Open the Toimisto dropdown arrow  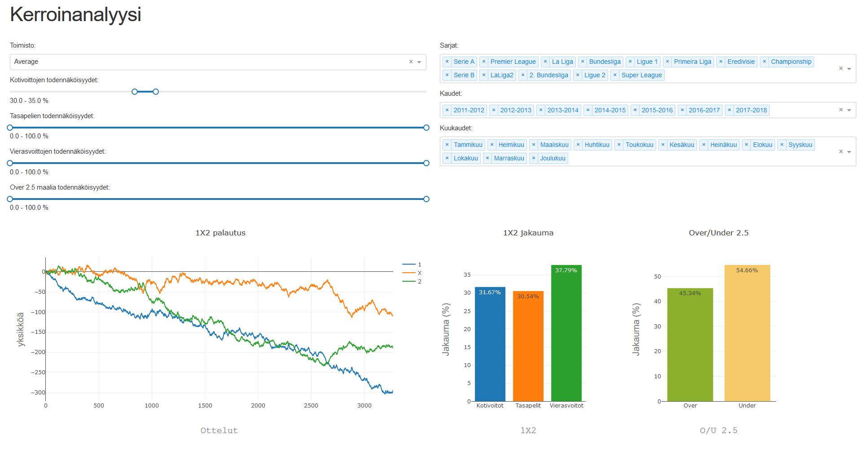(419, 62)
